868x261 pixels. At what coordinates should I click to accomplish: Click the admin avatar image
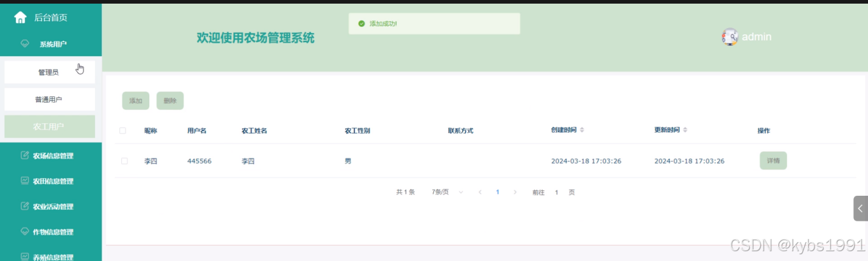[730, 37]
